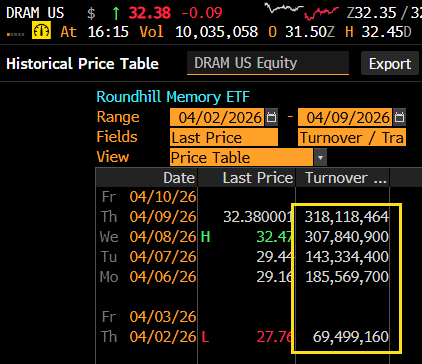Image resolution: width=422 pixels, height=364 pixels.
Task: Open the start date calendar picker icon
Action: 272,117
